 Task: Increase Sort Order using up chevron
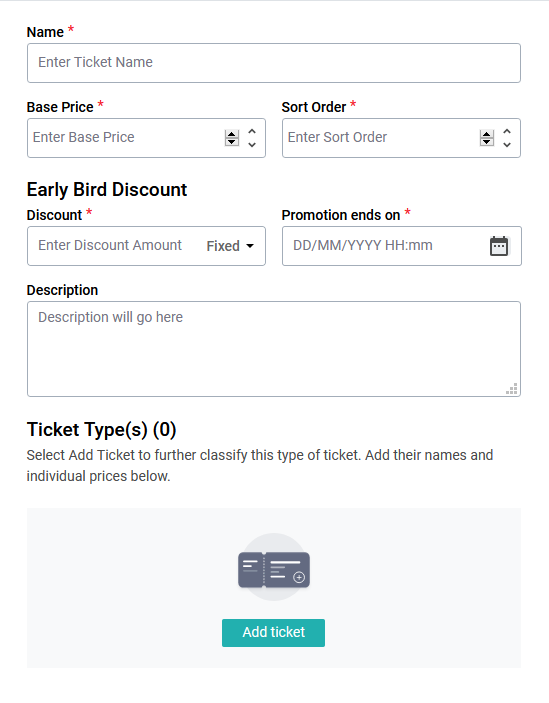click(507, 132)
